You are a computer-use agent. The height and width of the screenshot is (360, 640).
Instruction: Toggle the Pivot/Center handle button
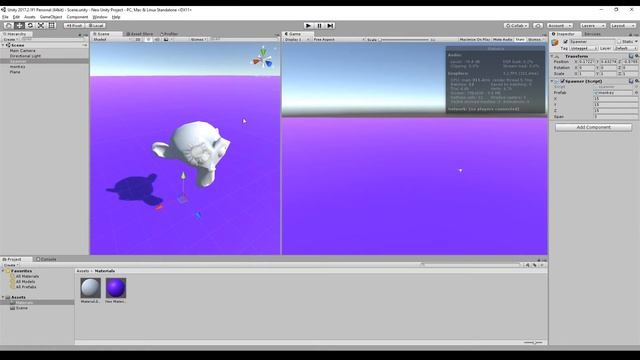tap(74, 25)
